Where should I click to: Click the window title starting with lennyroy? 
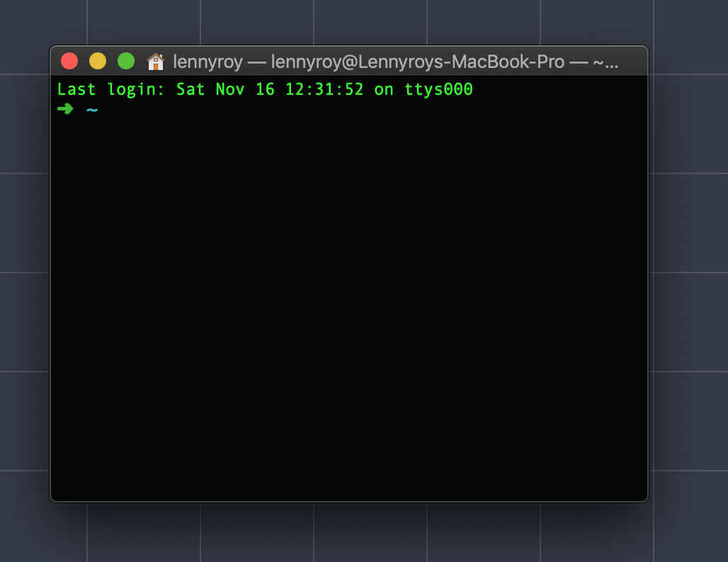pos(396,62)
